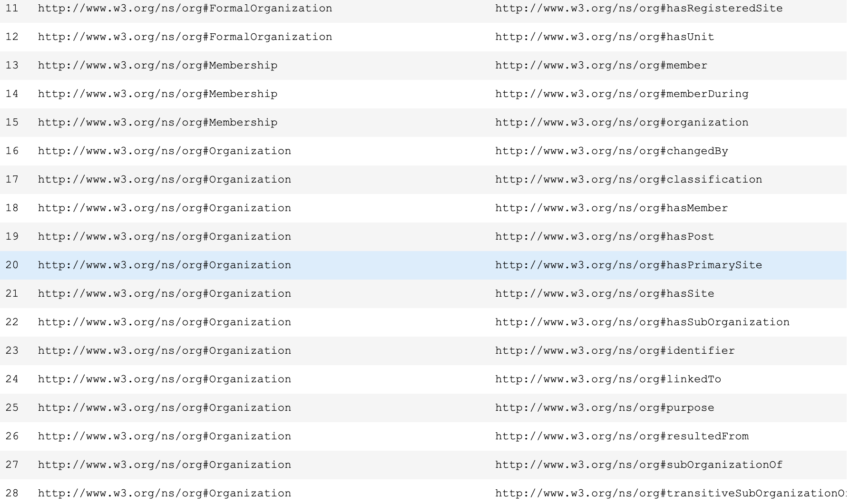Open the org#purpose property link
This screenshot has width=860, height=504.
coord(604,408)
